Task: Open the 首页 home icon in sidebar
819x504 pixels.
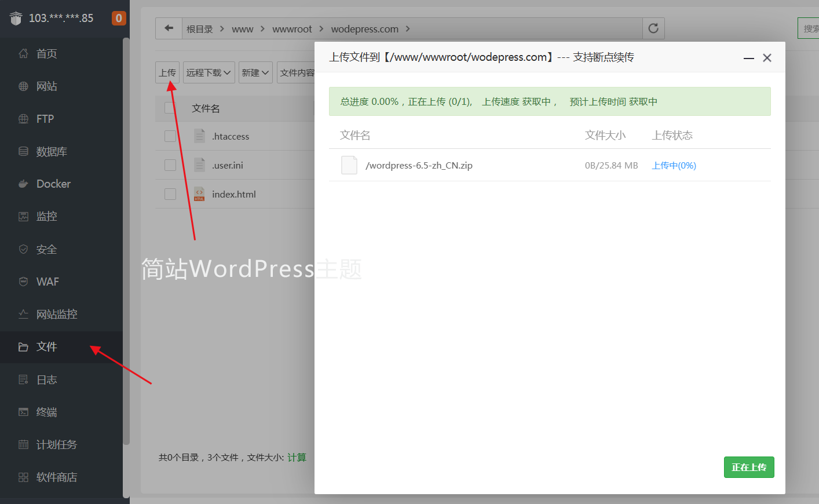Action: click(23, 54)
